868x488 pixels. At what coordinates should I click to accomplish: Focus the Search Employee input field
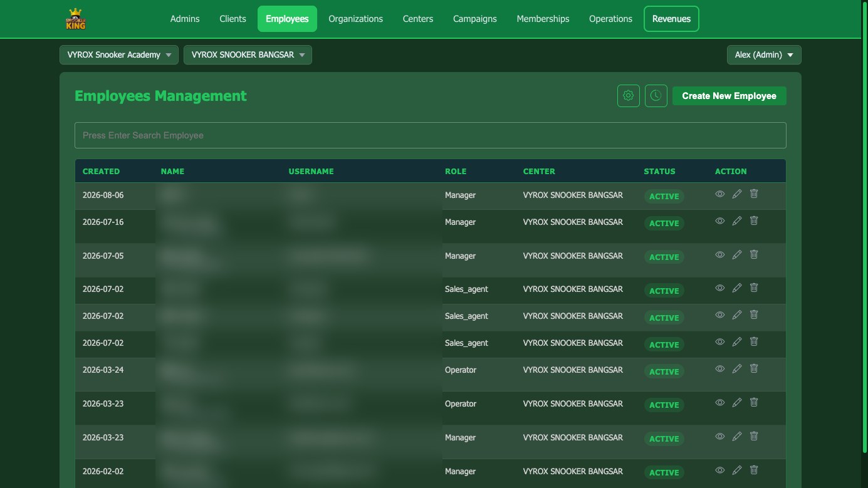click(430, 135)
